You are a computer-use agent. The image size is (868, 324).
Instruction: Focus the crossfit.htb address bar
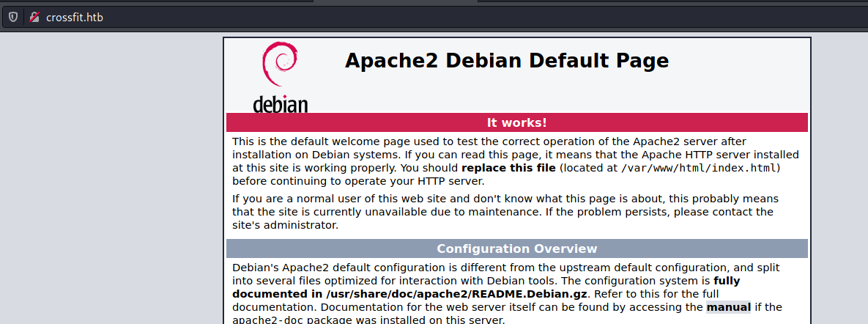(x=443, y=17)
